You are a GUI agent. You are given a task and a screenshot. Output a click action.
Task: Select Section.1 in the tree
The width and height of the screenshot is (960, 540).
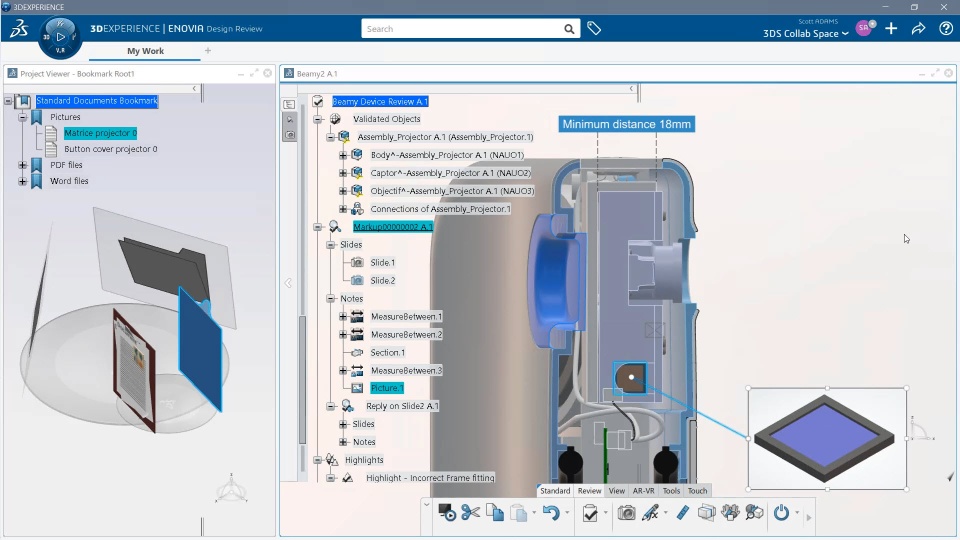[388, 353]
